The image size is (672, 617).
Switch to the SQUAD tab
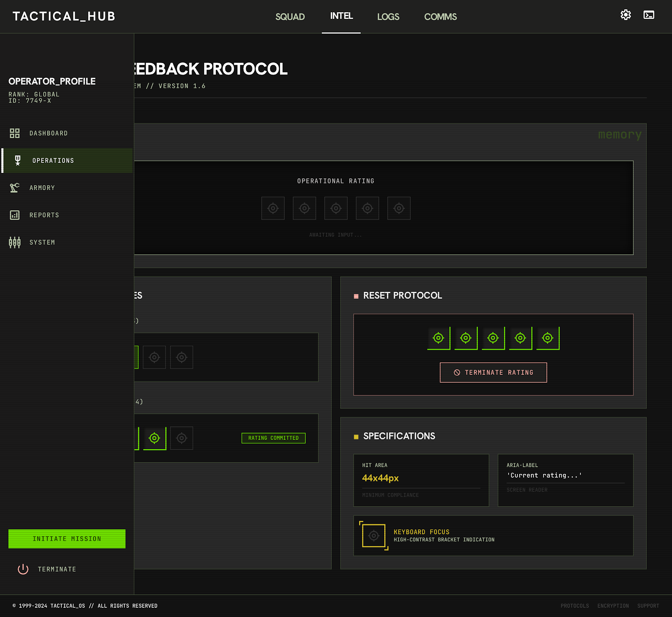click(x=290, y=17)
